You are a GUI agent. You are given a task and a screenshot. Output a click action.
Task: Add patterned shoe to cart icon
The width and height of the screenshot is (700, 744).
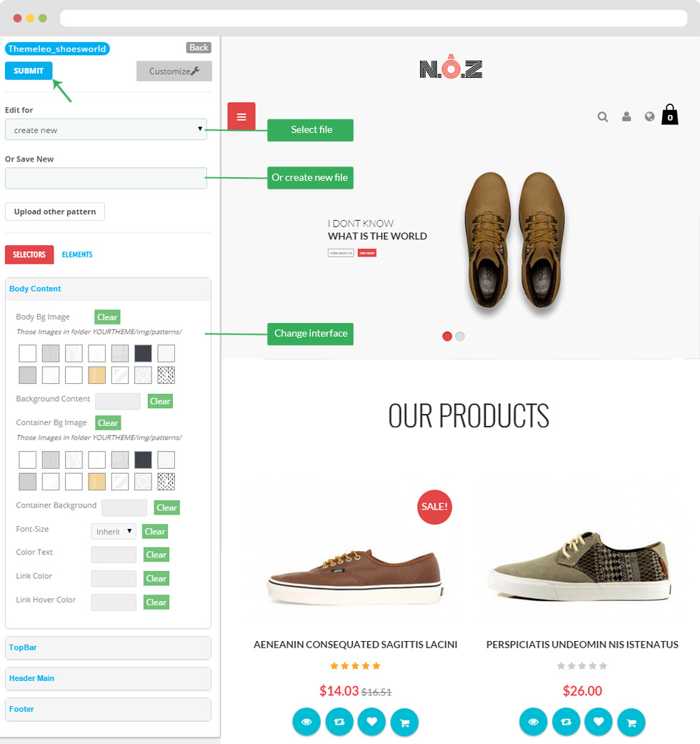[631, 722]
